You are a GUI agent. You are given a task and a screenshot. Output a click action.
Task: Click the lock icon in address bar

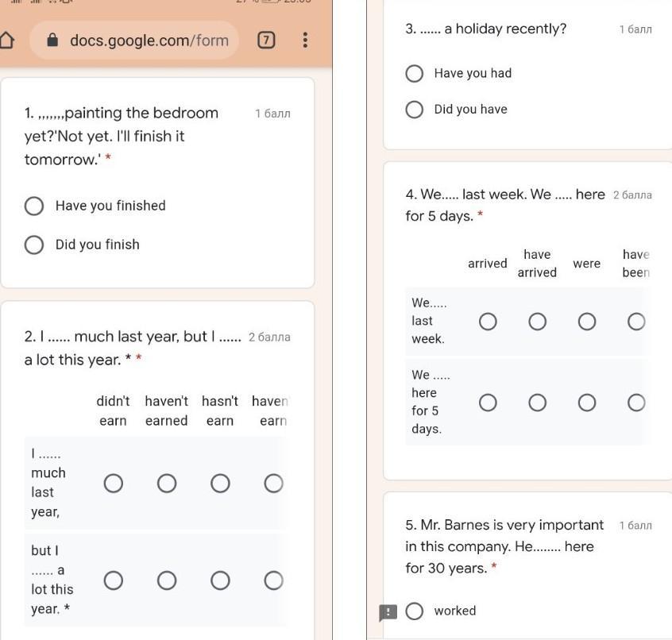point(52,40)
